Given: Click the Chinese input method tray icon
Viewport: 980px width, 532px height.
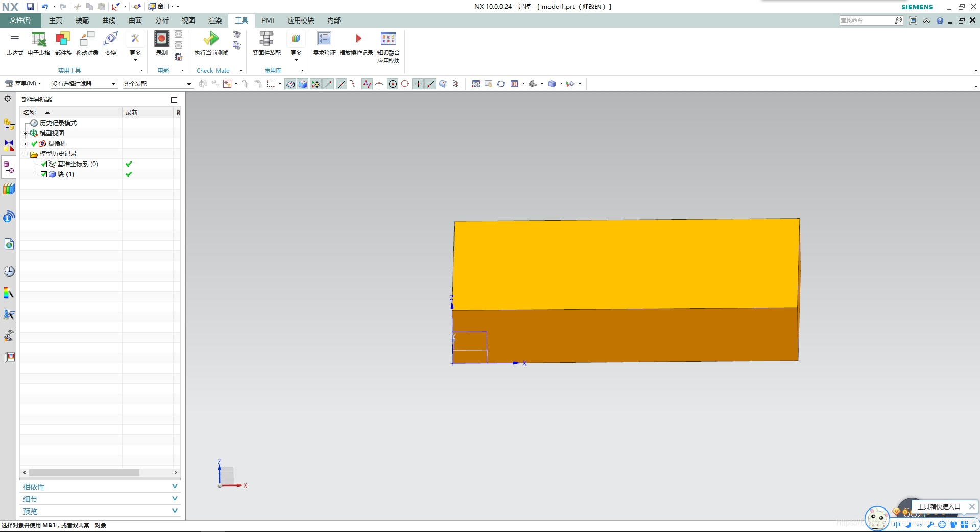Looking at the screenshot, I should (x=897, y=525).
